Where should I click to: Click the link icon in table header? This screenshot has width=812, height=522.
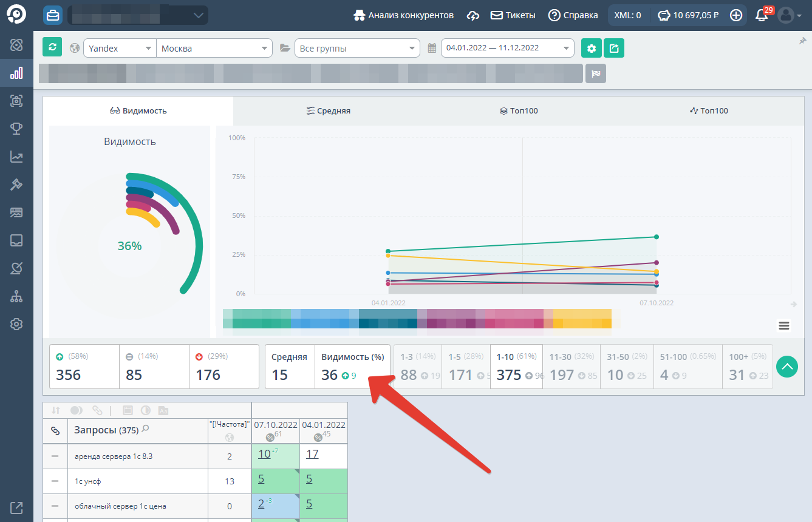point(55,430)
